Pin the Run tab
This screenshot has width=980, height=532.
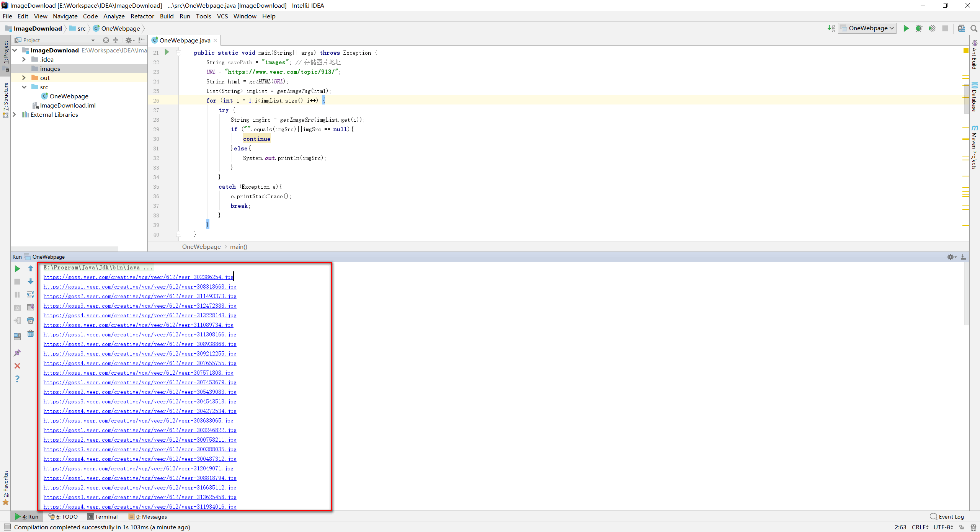pos(17,353)
